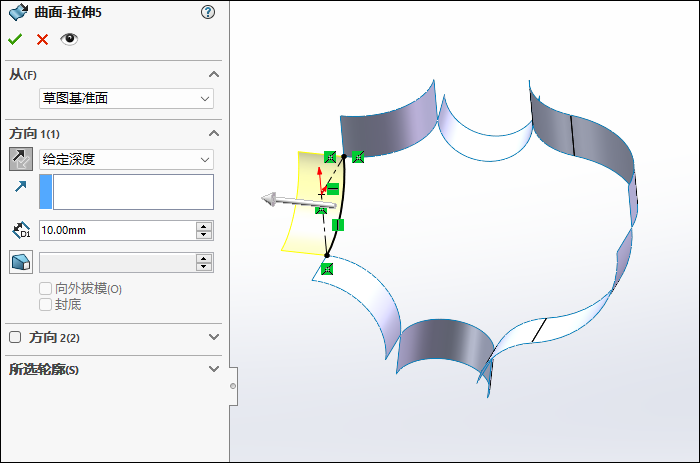Click the direction of extrusion arrow icon
The image size is (700, 463).
21,186
